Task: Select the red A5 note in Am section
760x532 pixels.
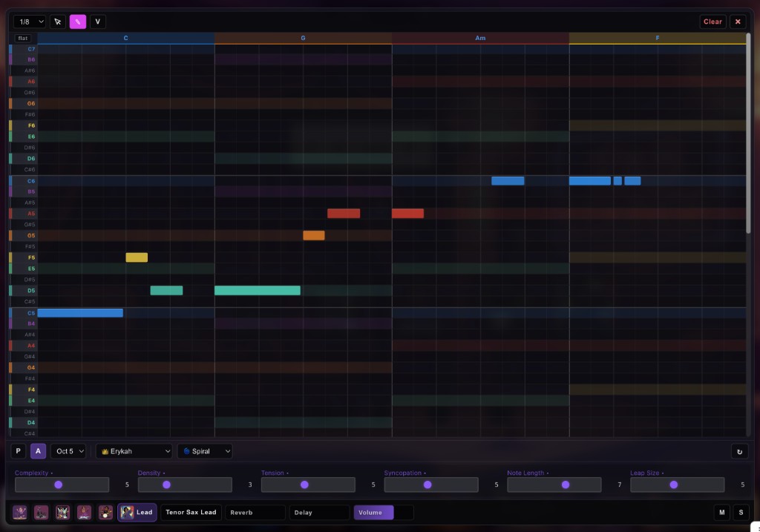Action: 407,214
